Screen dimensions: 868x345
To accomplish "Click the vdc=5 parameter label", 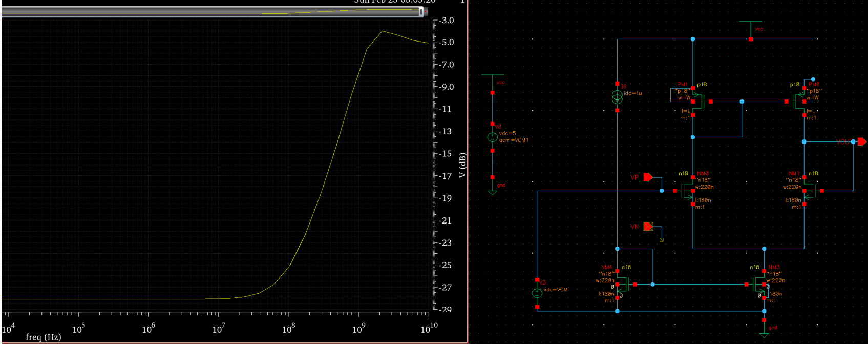I will (507, 133).
